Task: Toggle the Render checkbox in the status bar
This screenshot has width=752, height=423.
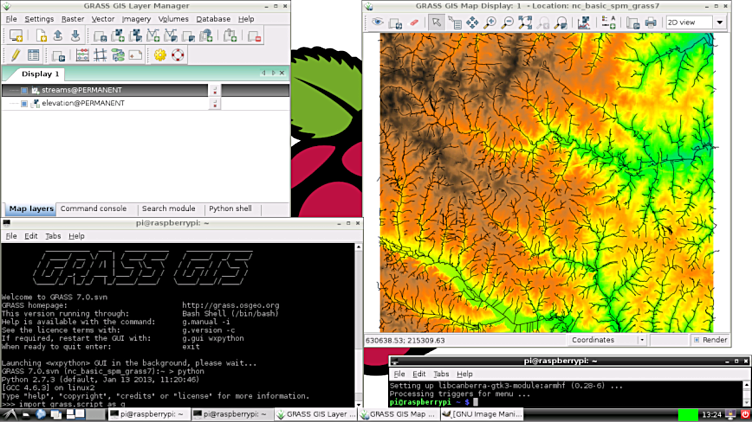Action: tap(695, 340)
